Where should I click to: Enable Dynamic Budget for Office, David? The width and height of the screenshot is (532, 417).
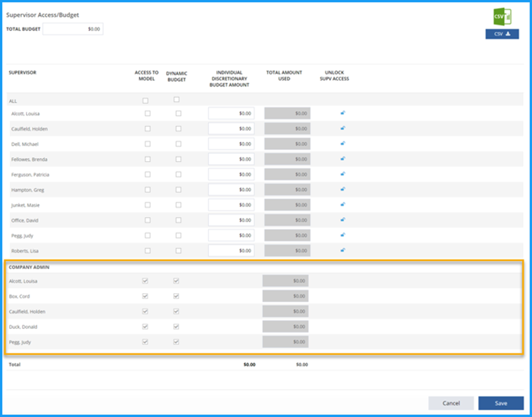point(178,220)
